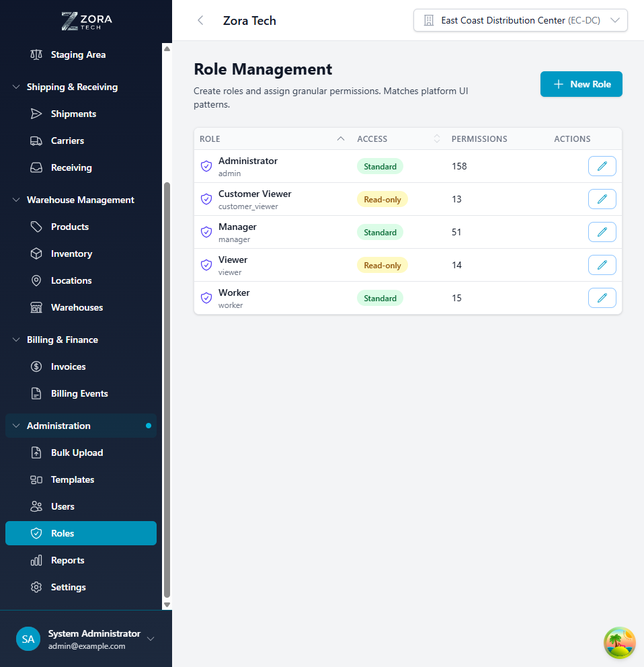Select the Shipments icon in sidebar
This screenshot has height=667, width=644.
36,114
